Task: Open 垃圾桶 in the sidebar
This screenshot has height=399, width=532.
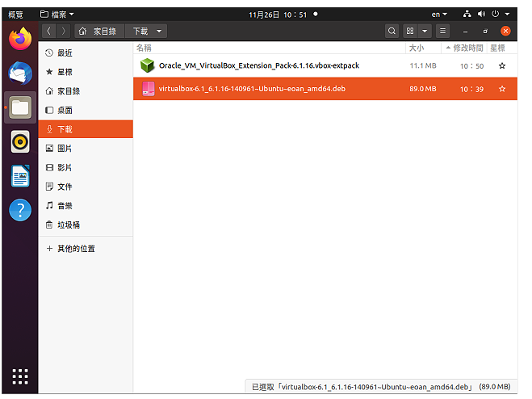Action: point(86,225)
